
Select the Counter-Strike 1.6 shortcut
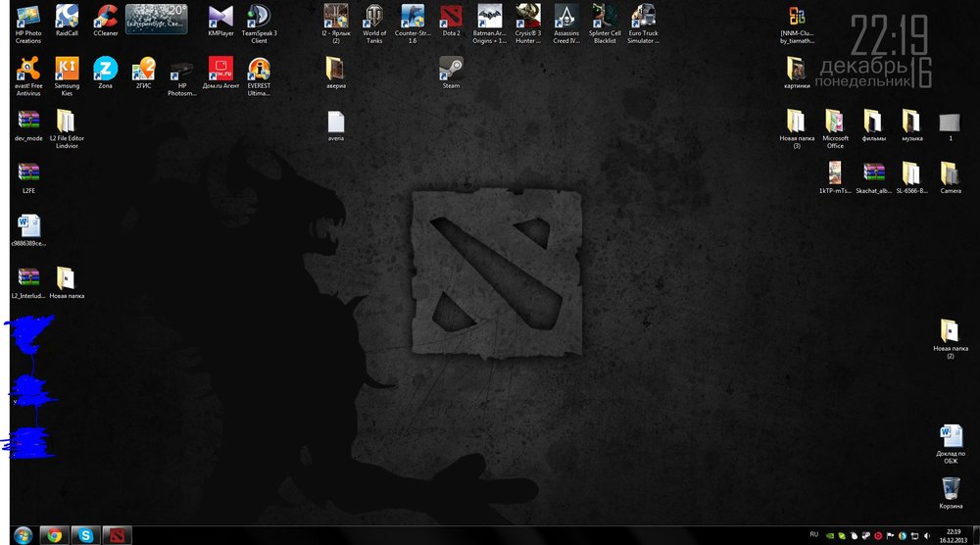[412, 17]
